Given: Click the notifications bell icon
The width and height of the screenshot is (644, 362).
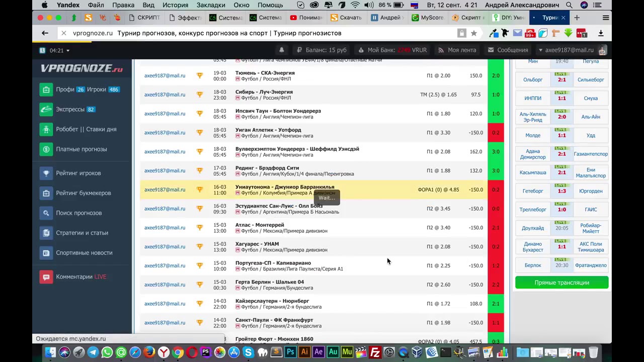Looking at the screenshot, I should tap(282, 50).
